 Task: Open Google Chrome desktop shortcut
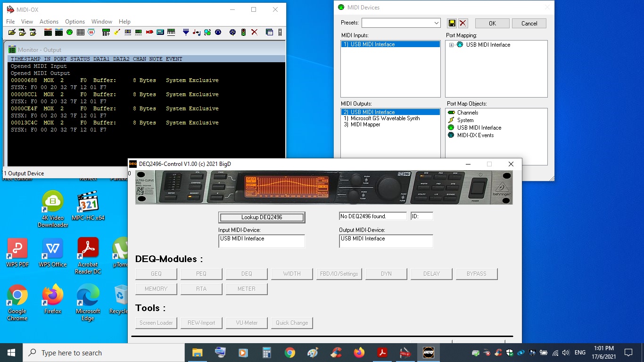17,303
